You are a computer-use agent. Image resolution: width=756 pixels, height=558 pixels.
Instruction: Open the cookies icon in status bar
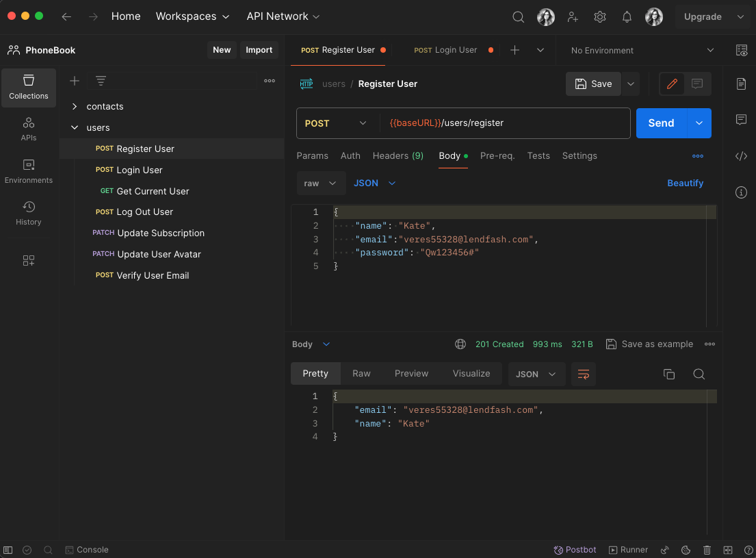coord(686,550)
